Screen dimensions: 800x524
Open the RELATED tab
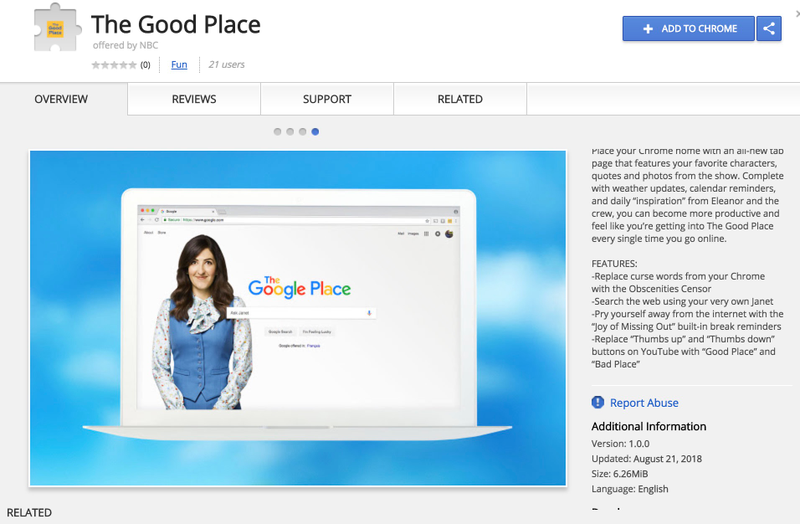point(460,99)
